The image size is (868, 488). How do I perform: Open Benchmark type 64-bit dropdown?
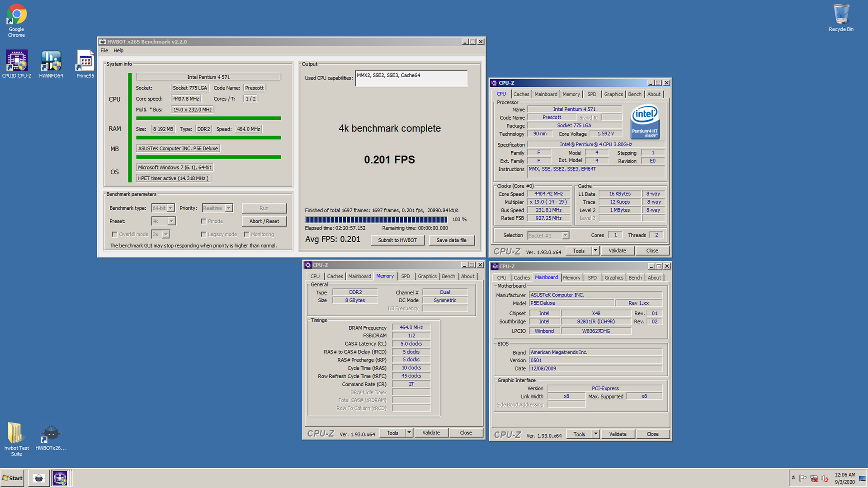(170, 208)
